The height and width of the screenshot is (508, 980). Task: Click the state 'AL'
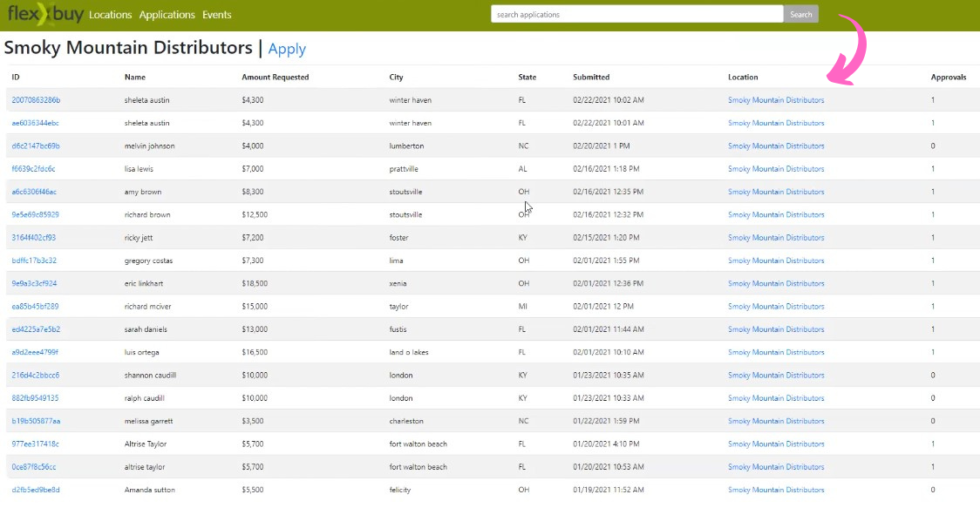point(522,169)
